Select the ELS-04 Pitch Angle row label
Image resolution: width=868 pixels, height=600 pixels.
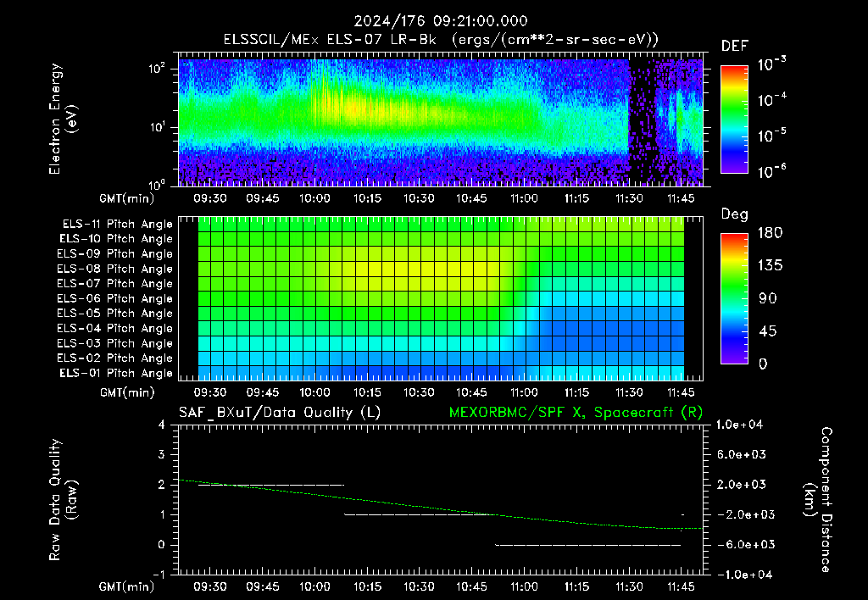[115, 329]
